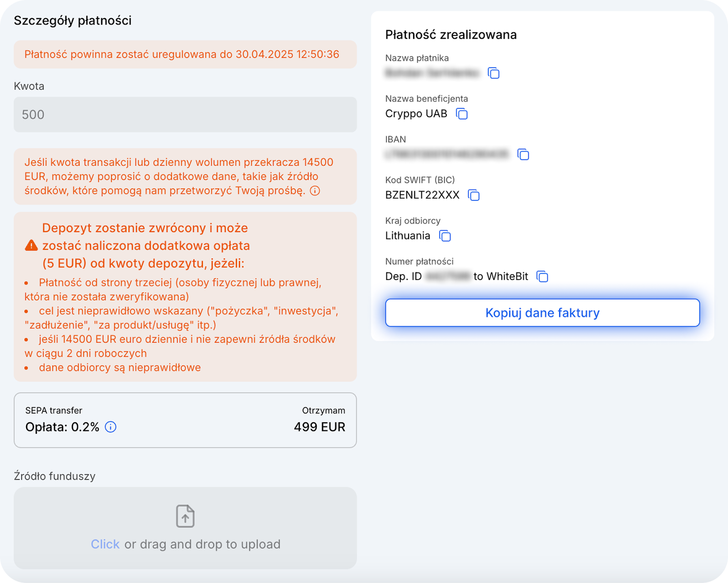This screenshot has height=583, width=728.
Task: Show info about the 0.2% SEPA fee
Action: coord(111,427)
